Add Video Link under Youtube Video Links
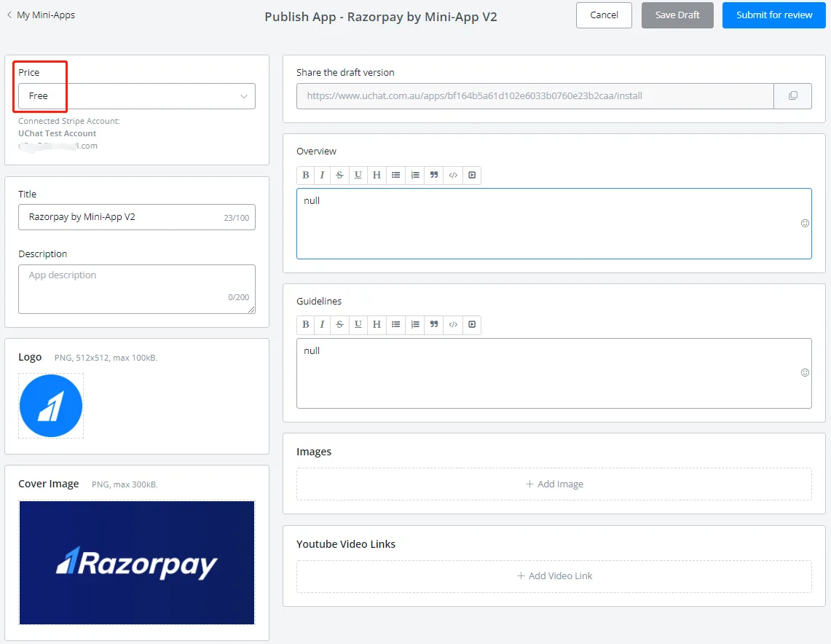Viewport: 831px width, 644px height. pyautogui.click(x=554, y=576)
